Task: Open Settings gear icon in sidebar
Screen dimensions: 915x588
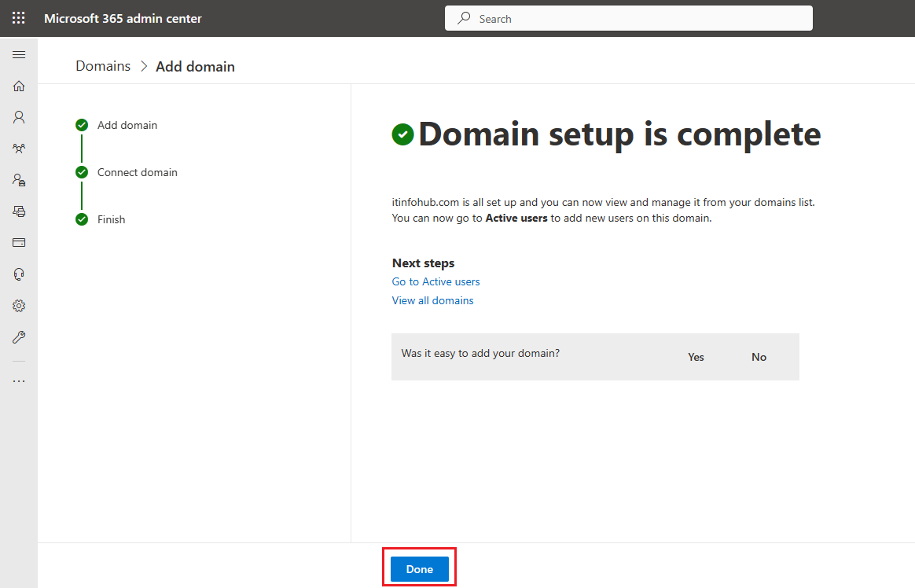Action: pos(19,306)
